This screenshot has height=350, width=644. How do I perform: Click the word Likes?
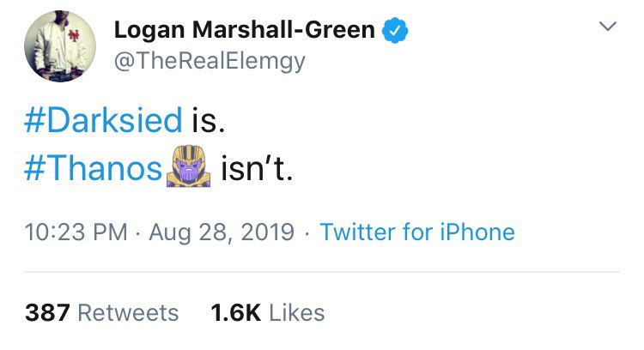(x=297, y=313)
